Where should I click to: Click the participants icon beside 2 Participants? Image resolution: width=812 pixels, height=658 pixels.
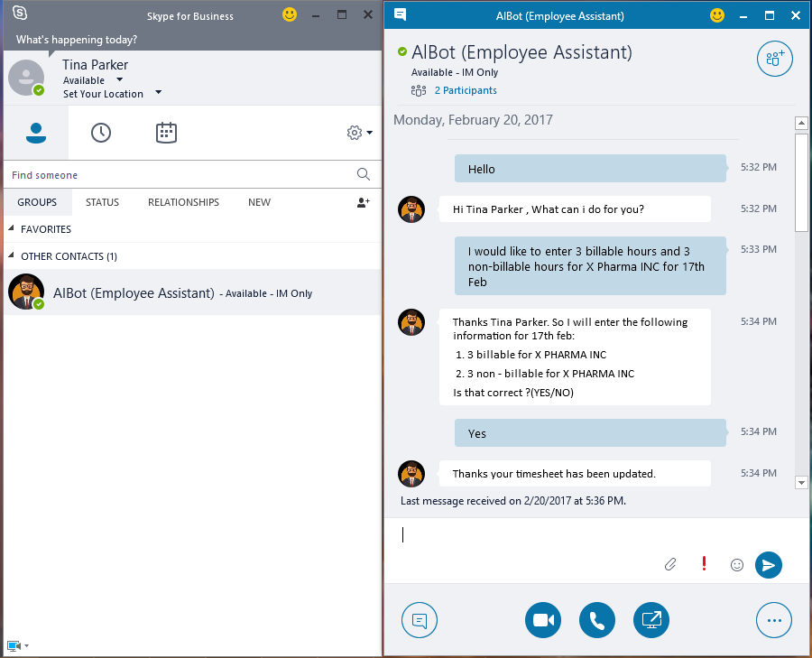coord(419,90)
